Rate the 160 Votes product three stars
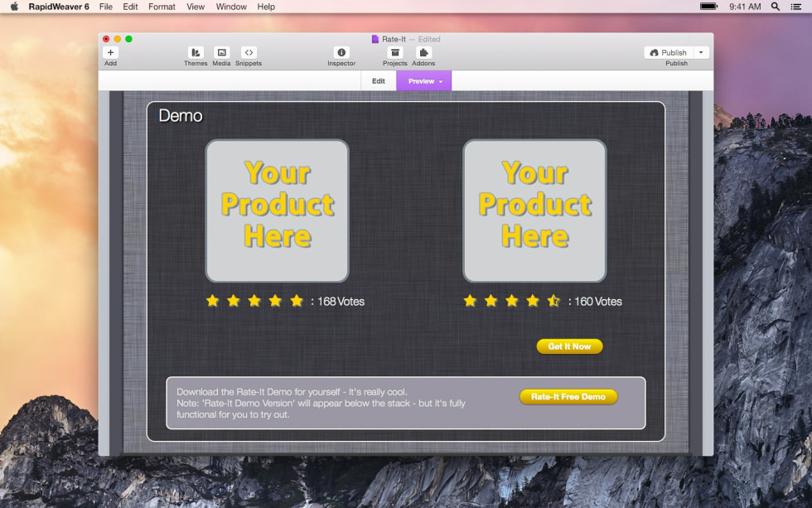 [x=512, y=300]
